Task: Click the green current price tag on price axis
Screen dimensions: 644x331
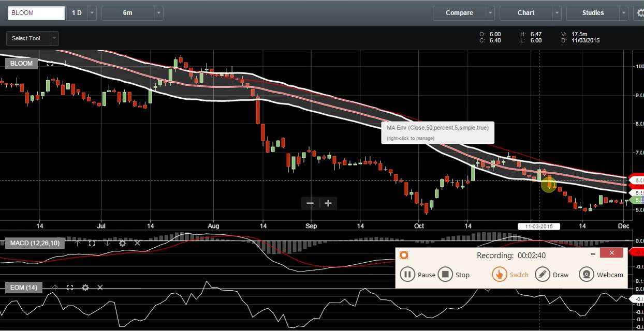Action: [x=636, y=200]
